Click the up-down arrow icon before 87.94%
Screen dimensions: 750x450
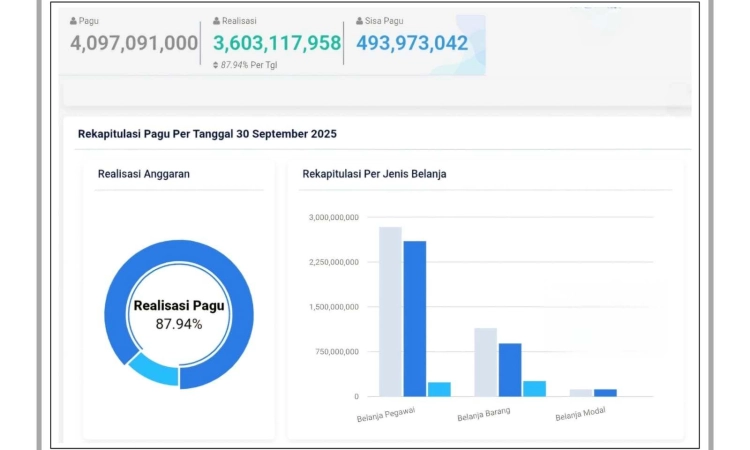(x=216, y=65)
